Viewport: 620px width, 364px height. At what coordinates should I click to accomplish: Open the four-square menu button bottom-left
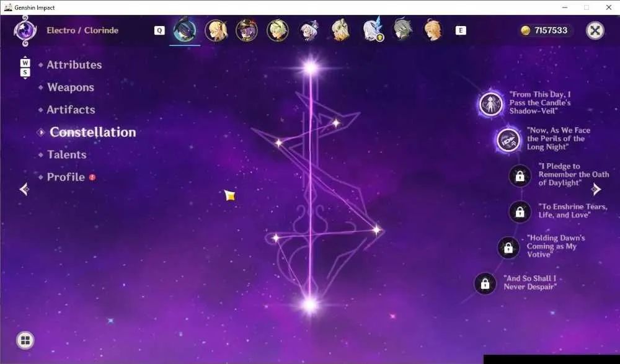click(25, 340)
